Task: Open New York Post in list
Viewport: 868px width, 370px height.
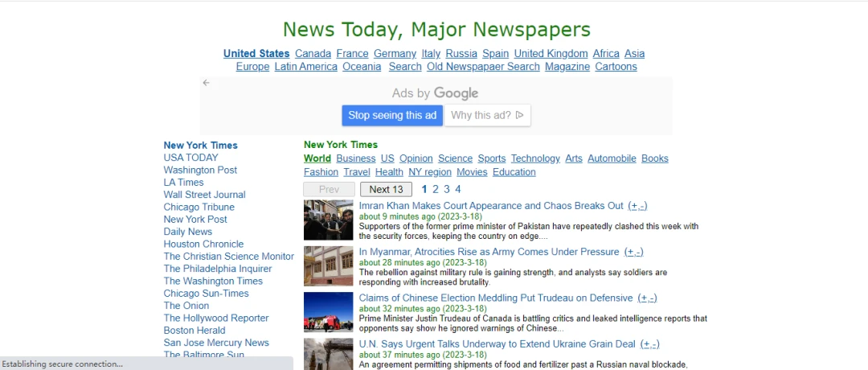Action: tap(195, 220)
